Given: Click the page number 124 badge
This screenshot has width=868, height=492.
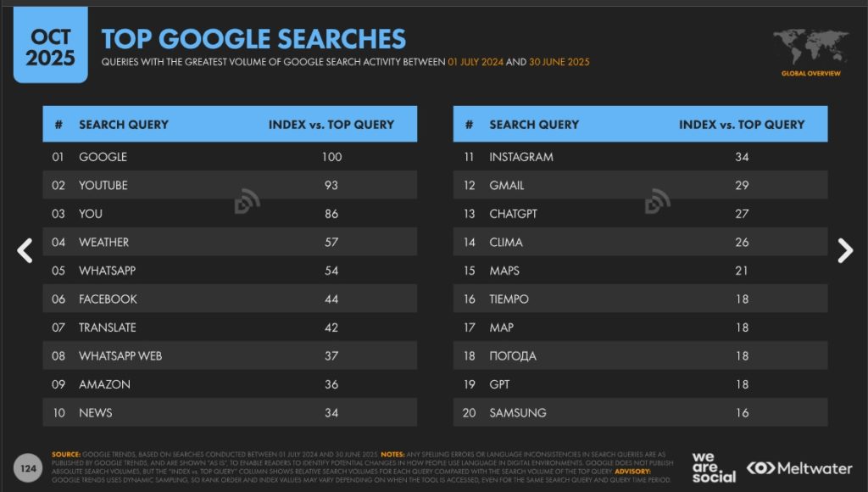Looking at the screenshot, I should tap(28, 467).
